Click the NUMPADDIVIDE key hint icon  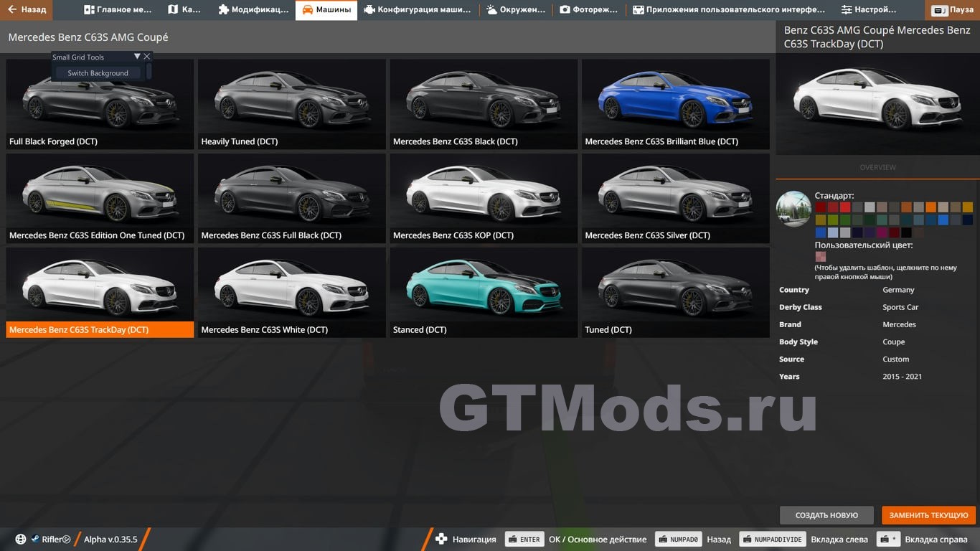point(772,540)
